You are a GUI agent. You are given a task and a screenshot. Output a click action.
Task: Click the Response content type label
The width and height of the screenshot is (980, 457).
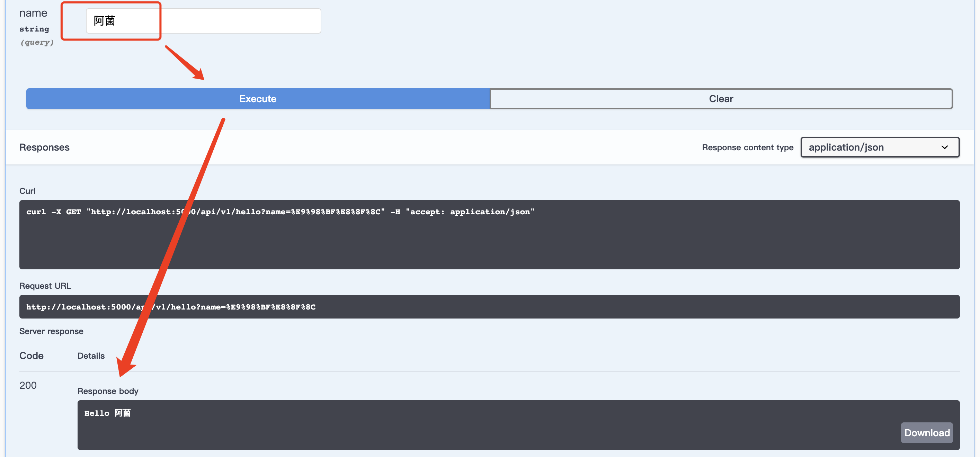click(x=748, y=147)
